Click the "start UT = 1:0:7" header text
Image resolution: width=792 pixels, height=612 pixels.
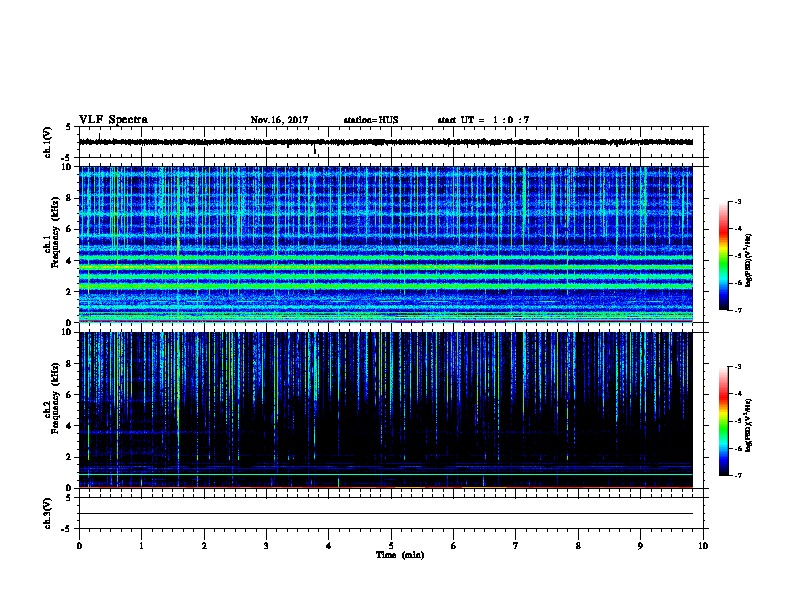(x=483, y=120)
